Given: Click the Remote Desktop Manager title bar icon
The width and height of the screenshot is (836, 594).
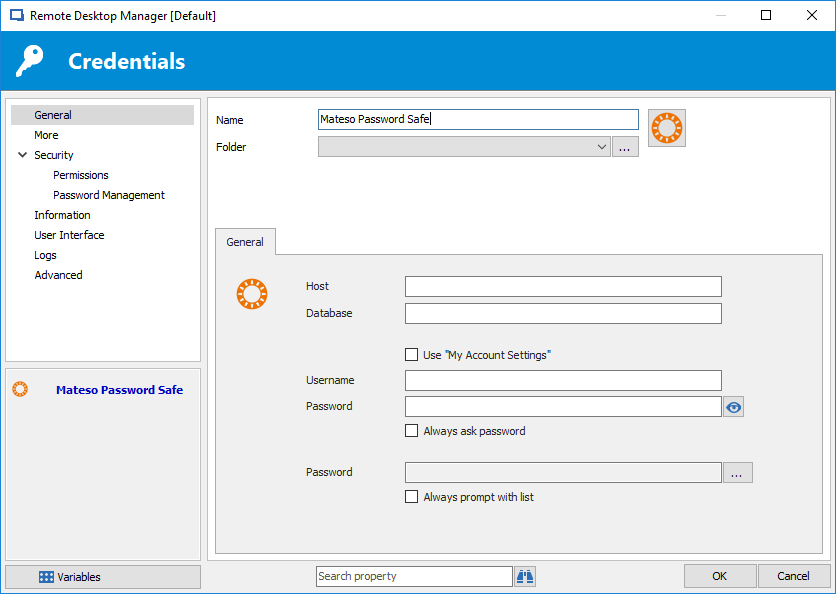Looking at the screenshot, I should point(17,15).
